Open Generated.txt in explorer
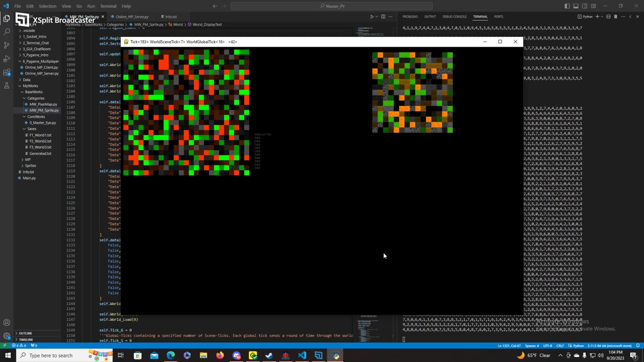Screen dimensions: 644x362 pos(40,153)
